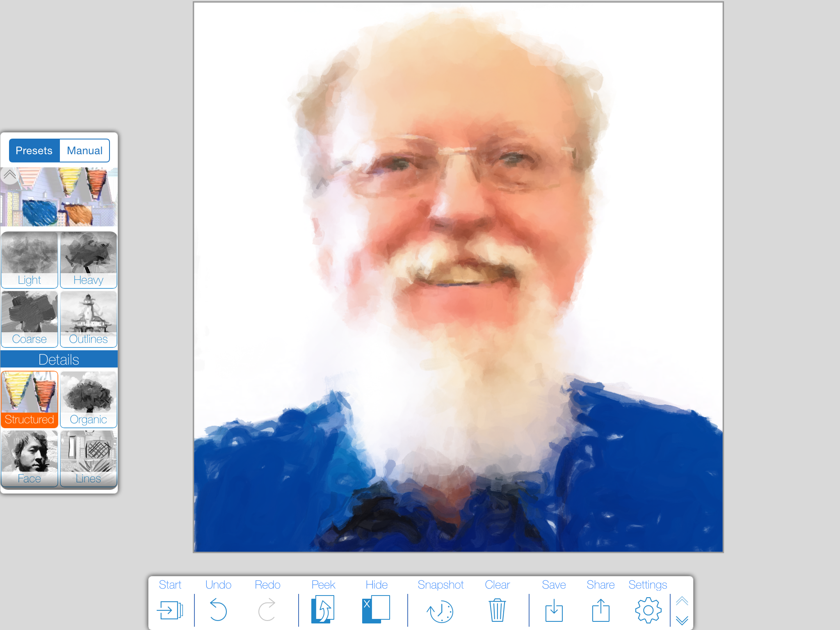Viewport: 840px width, 630px height.
Task: Click the Settings label text
Action: (x=648, y=584)
